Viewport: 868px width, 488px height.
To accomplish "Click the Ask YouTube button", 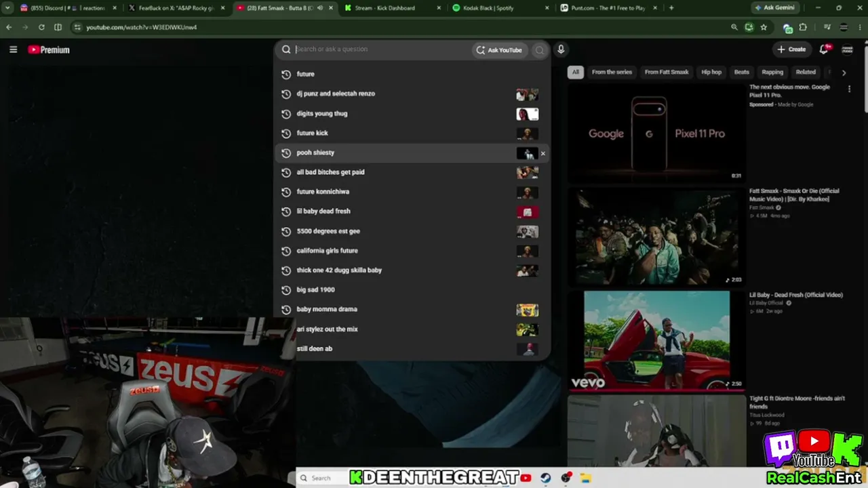I will pyautogui.click(x=500, y=50).
